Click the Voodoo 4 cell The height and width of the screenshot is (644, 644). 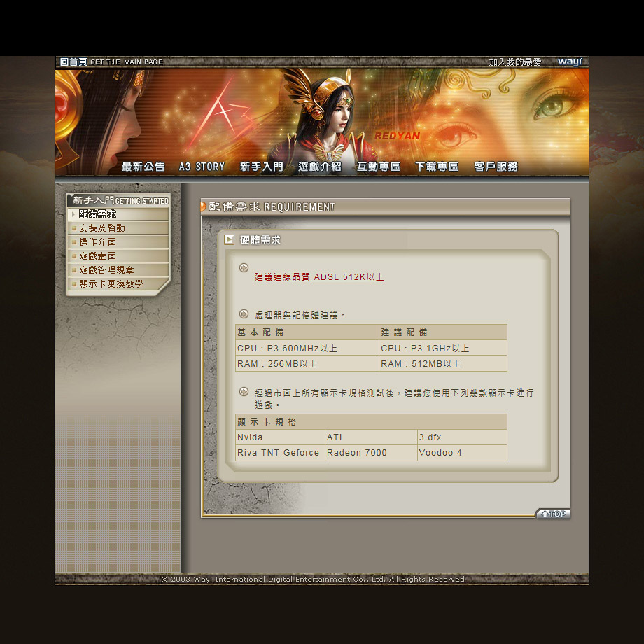point(462,453)
